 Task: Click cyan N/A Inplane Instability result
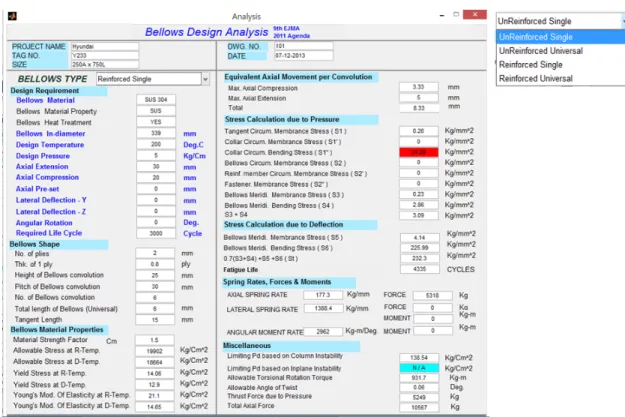click(x=419, y=368)
